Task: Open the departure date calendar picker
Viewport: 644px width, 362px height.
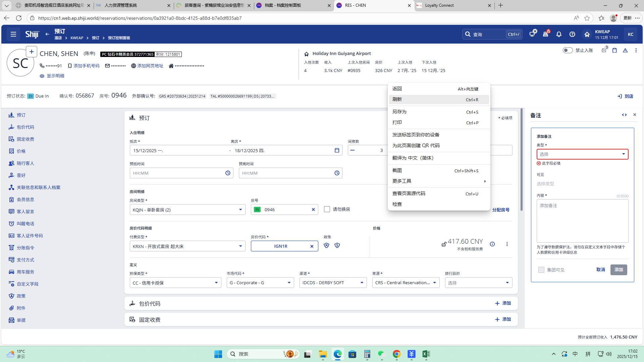Action: 337,150
